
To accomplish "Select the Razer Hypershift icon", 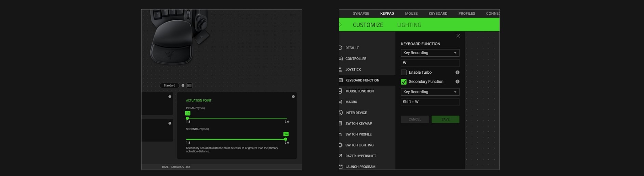I will click(341, 156).
